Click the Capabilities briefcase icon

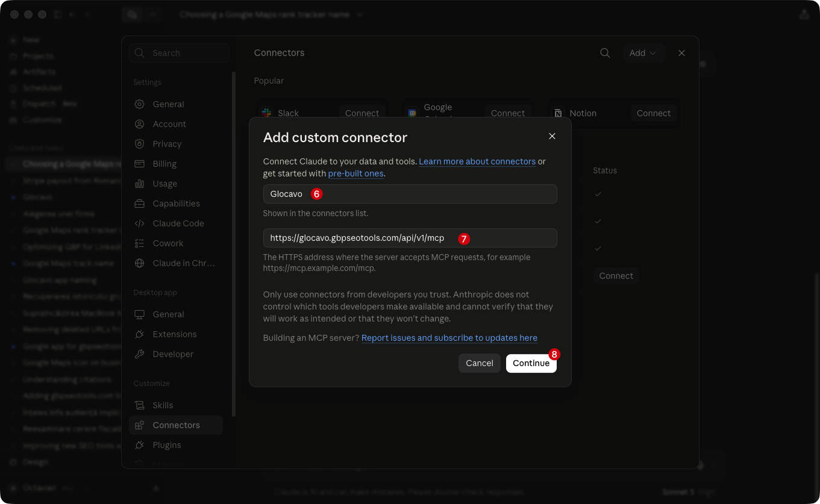click(x=140, y=204)
